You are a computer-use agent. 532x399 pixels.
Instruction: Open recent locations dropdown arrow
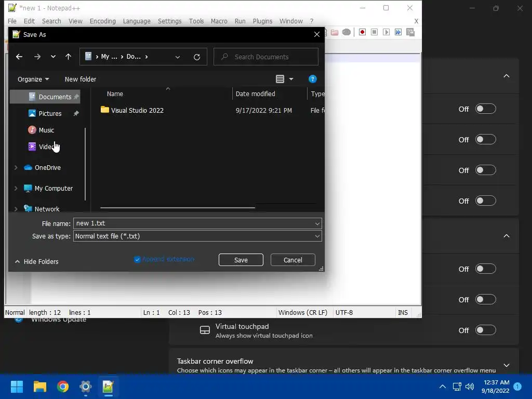pos(53,57)
